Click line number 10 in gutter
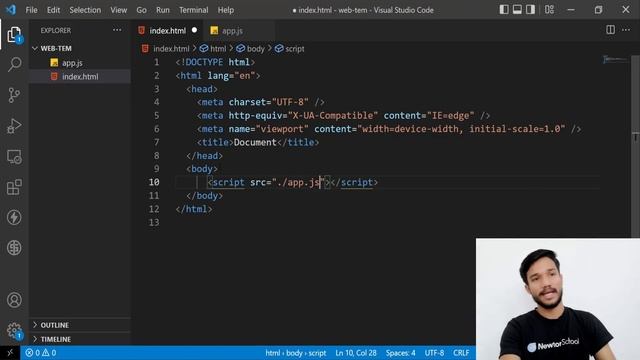Screen dimensions: 640x360 tap(154, 182)
